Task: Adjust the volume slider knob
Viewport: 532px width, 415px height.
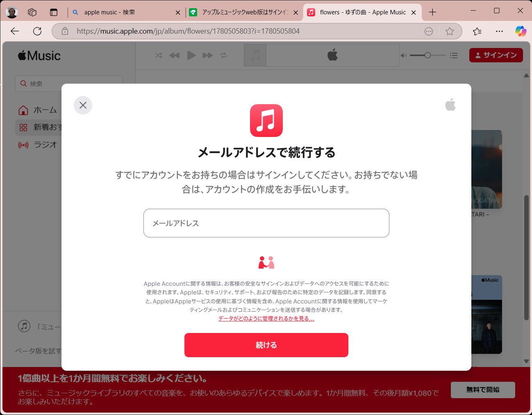Action: [427, 55]
